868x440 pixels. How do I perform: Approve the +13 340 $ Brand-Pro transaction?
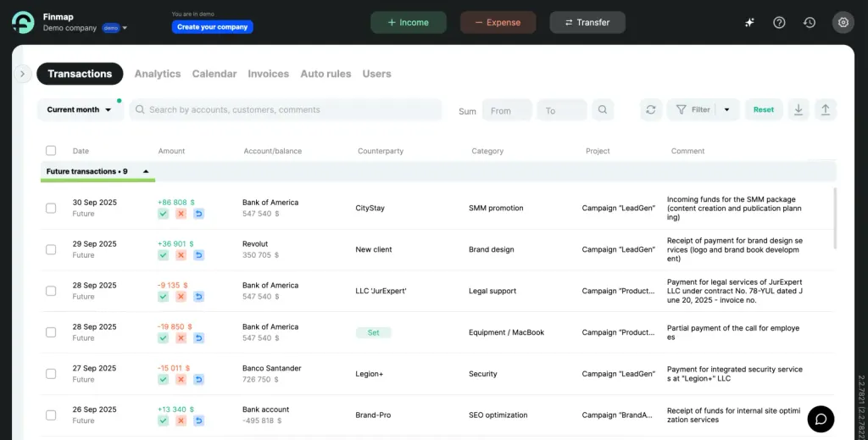163,421
